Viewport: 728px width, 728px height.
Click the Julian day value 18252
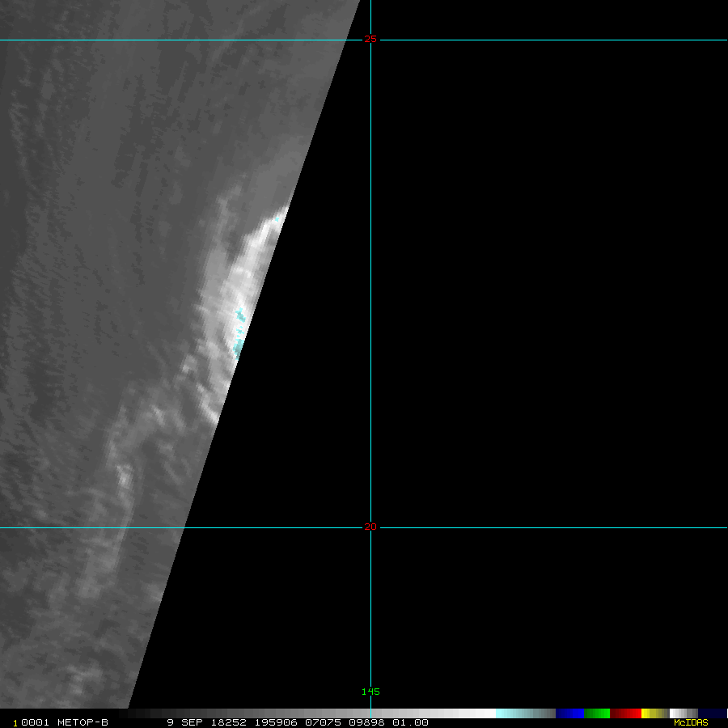(x=228, y=722)
